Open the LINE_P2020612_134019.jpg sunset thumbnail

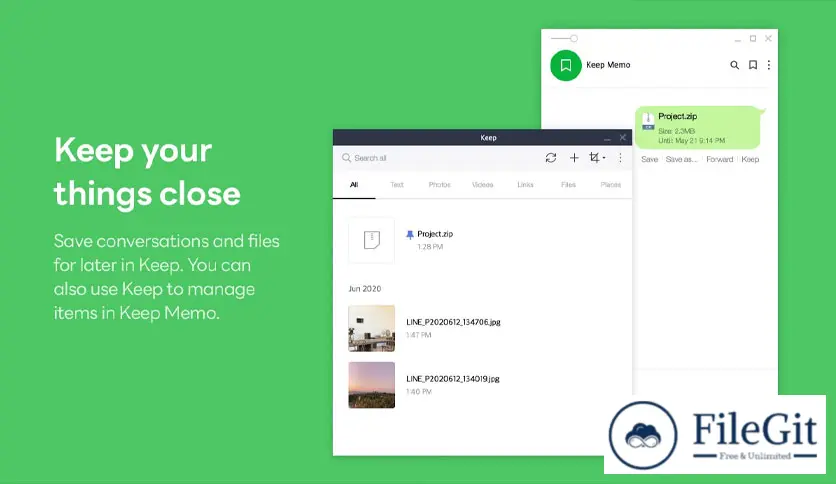[x=372, y=385]
